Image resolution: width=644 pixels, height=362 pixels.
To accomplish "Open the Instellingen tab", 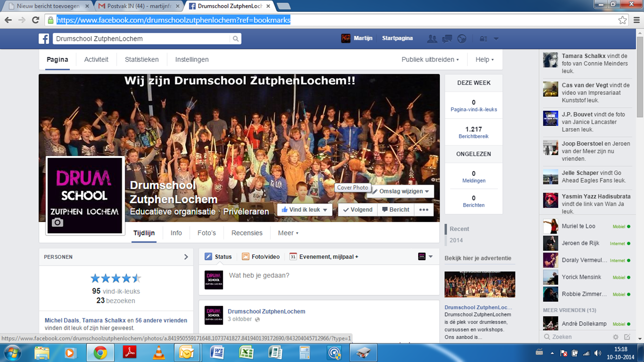I will pos(192,60).
